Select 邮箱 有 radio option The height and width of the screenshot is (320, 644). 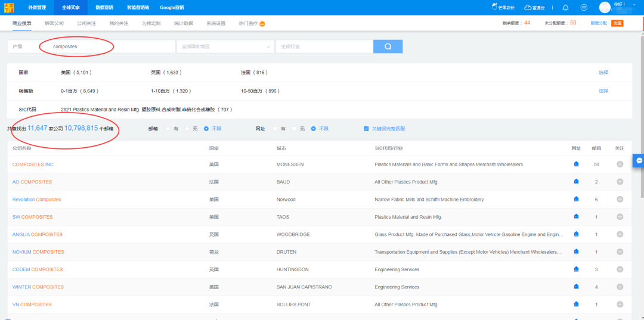tap(168, 129)
